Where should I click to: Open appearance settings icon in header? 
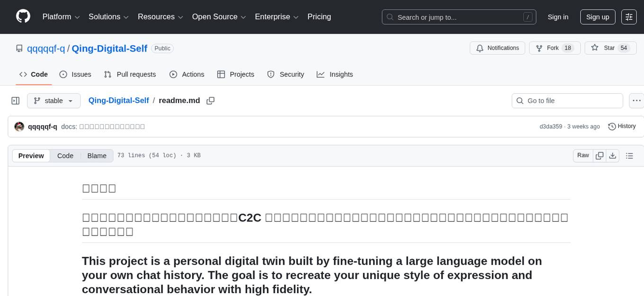tap(629, 17)
